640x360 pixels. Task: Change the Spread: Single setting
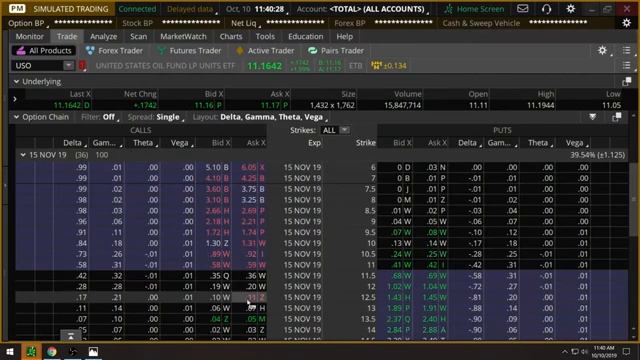(x=156, y=117)
